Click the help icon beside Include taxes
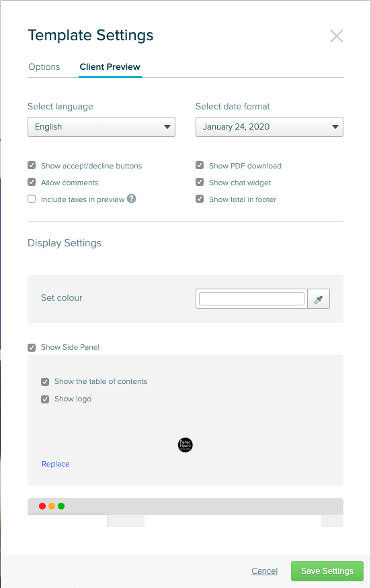The image size is (371, 588). click(x=131, y=199)
